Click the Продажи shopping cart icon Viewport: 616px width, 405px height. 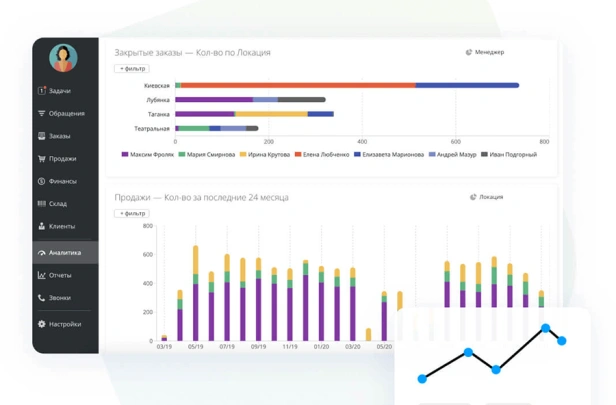pyautogui.click(x=41, y=159)
